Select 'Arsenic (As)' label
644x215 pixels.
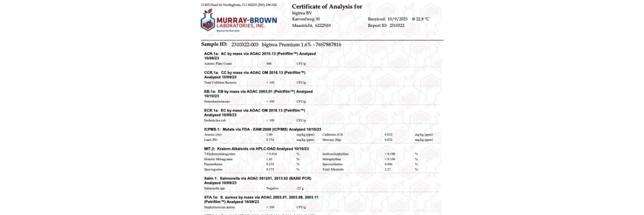[213, 134]
